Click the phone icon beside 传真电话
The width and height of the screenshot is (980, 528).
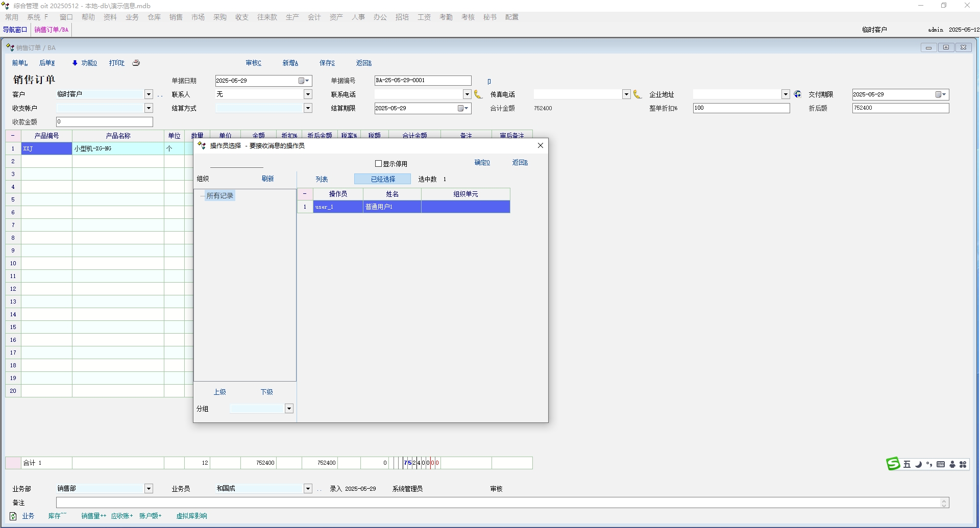[638, 94]
